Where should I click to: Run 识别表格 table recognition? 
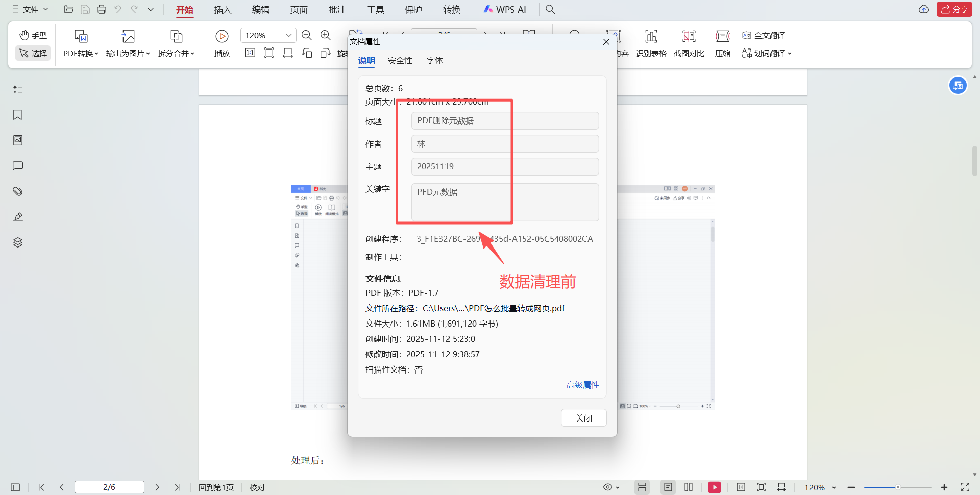click(651, 43)
